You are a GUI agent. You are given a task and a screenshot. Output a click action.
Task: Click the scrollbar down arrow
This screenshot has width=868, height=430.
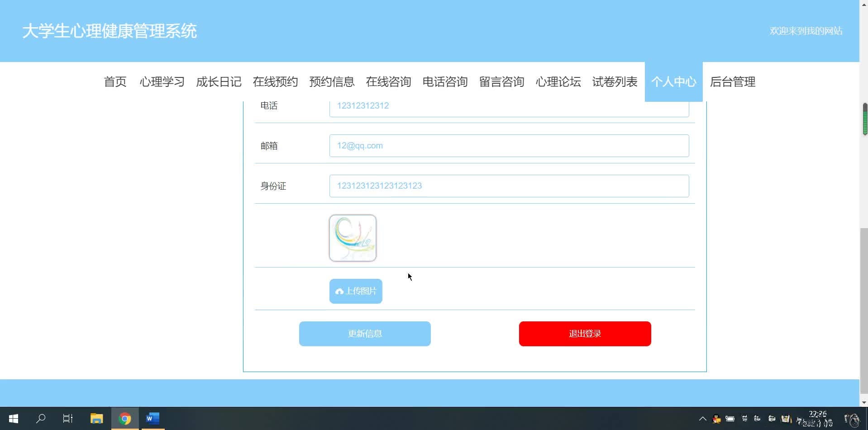[863, 402]
